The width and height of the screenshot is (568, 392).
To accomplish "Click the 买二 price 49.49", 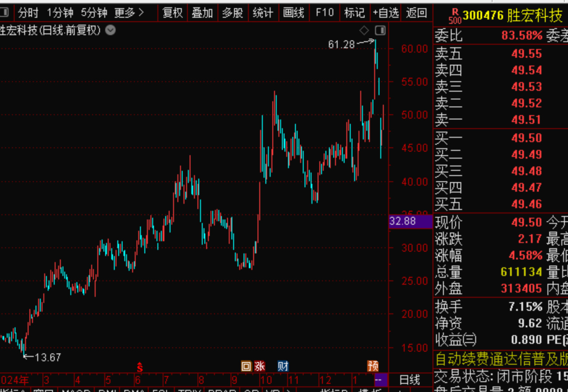I will (x=526, y=154).
